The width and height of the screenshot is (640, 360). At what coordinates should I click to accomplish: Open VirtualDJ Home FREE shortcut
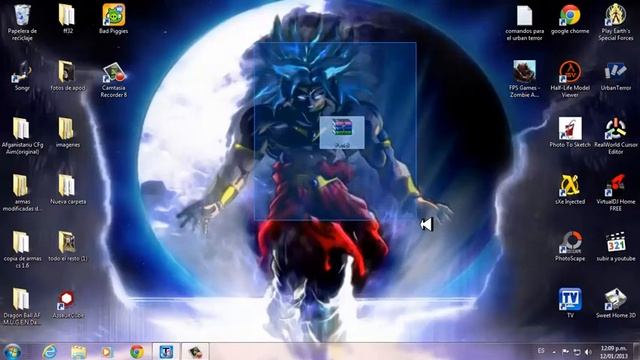point(616,193)
